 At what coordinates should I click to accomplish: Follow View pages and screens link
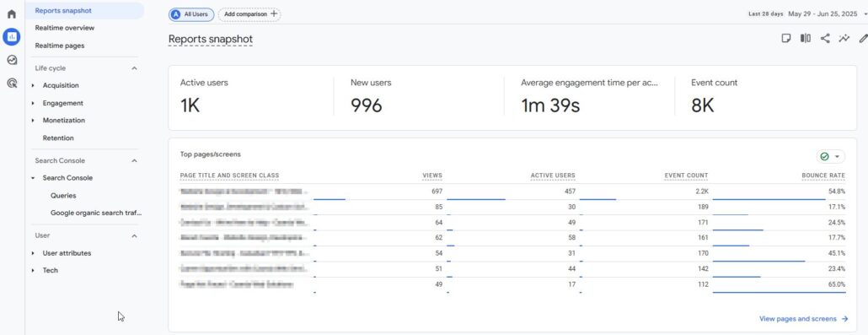[x=803, y=319]
